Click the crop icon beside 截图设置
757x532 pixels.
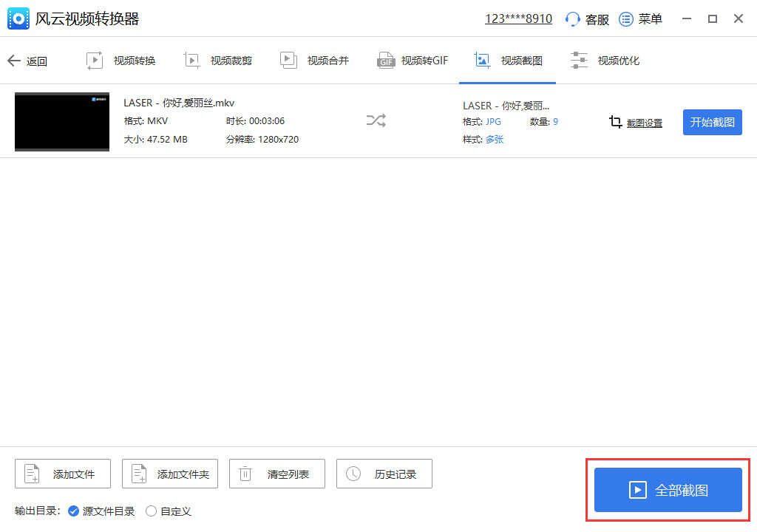click(x=616, y=122)
